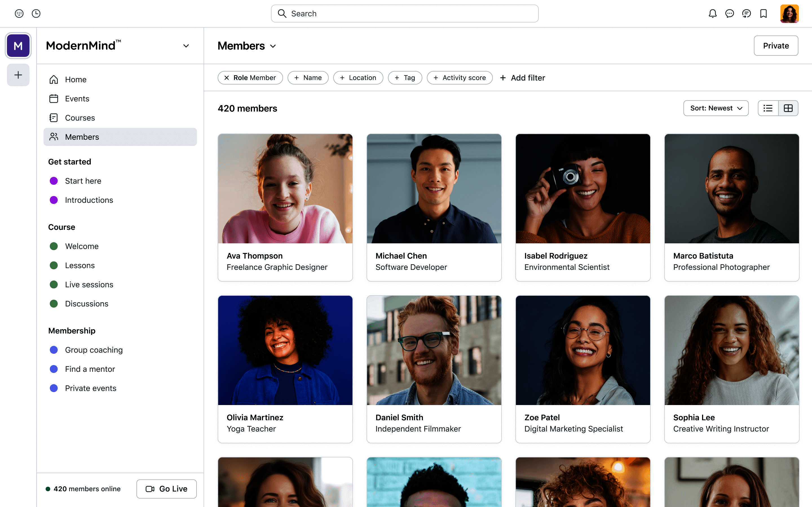
Task: Click the chat threads icon
Action: click(x=746, y=14)
